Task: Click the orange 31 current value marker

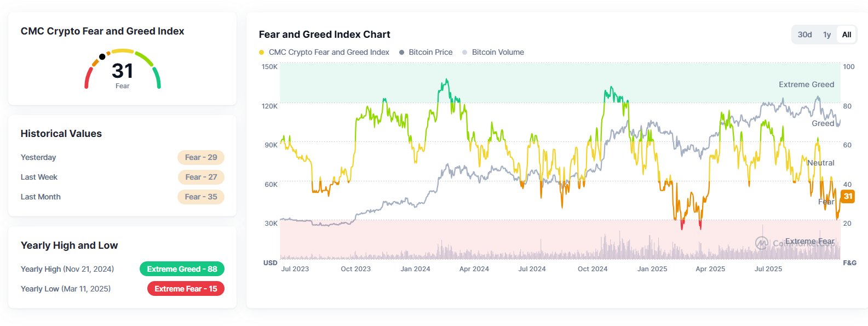Action: click(848, 196)
